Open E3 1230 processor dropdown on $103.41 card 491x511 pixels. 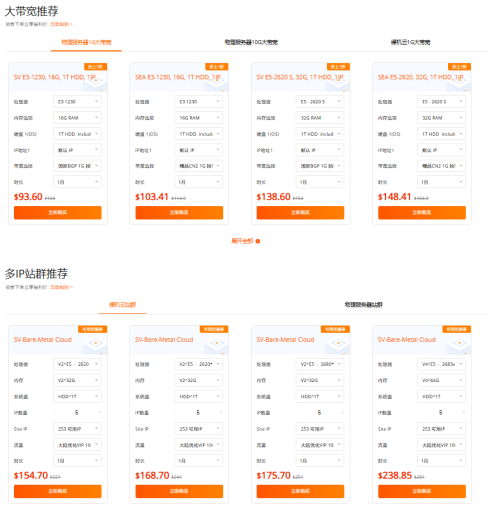point(199,102)
